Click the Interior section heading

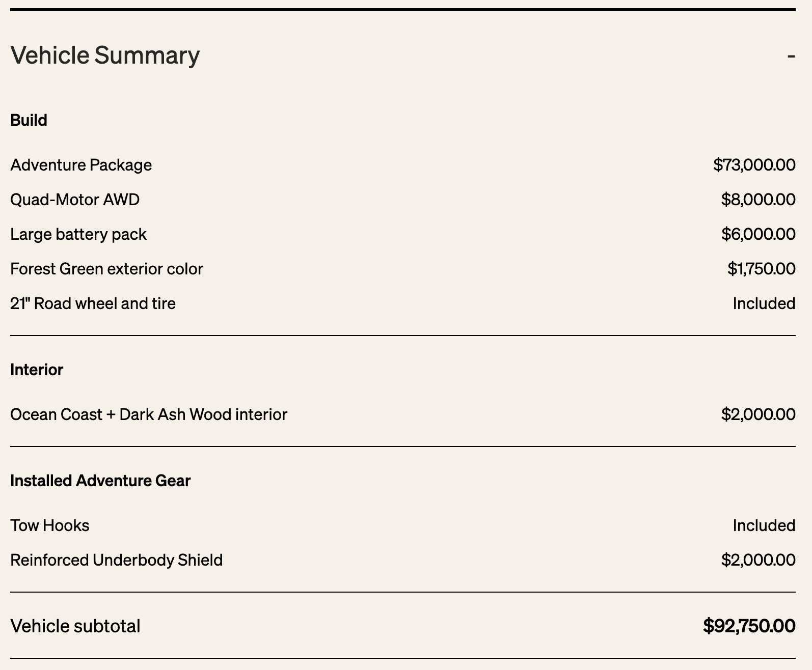(37, 370)
